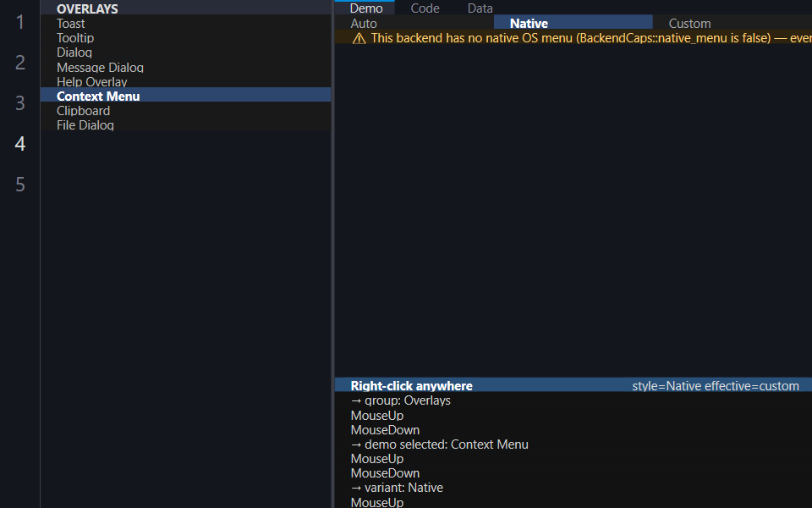
Task: Select group number 3
Action: point(20,103)
